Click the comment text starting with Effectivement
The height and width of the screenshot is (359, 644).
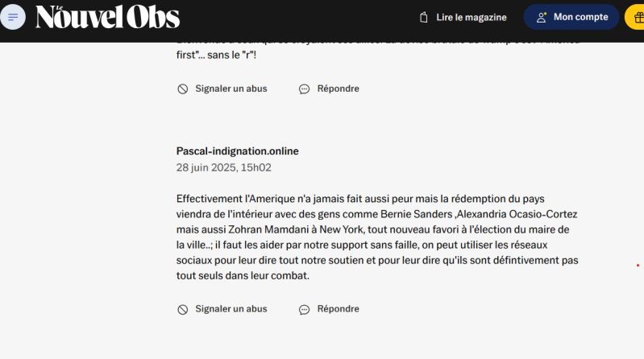coord(377,237)
